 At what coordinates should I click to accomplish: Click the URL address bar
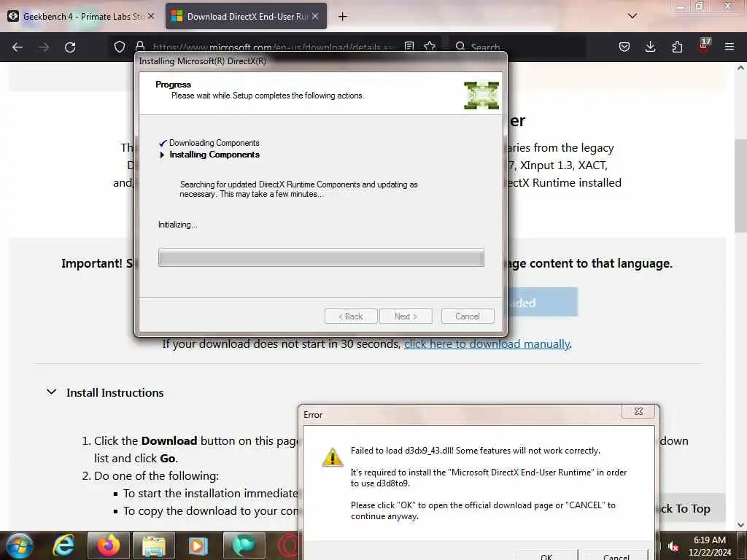point(274,47)
